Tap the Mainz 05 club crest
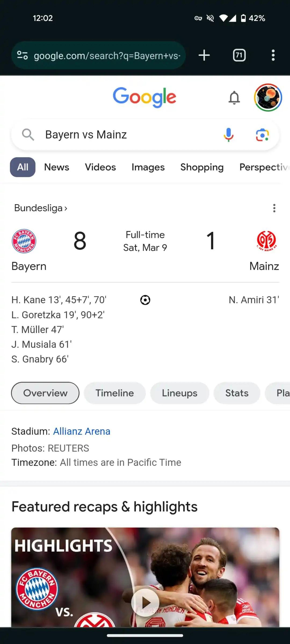 (266, 240)
